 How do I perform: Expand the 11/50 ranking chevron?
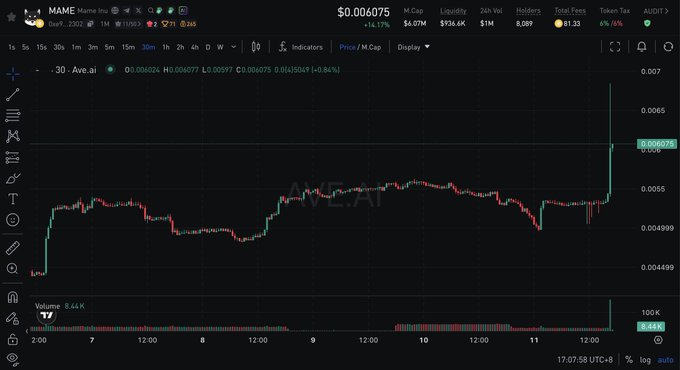139,24
